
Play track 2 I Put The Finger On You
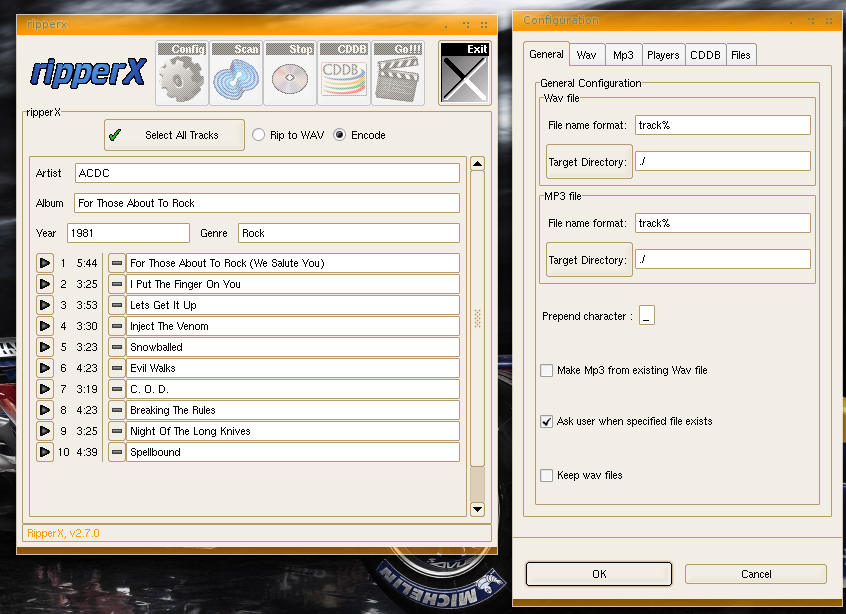(45, 284)
